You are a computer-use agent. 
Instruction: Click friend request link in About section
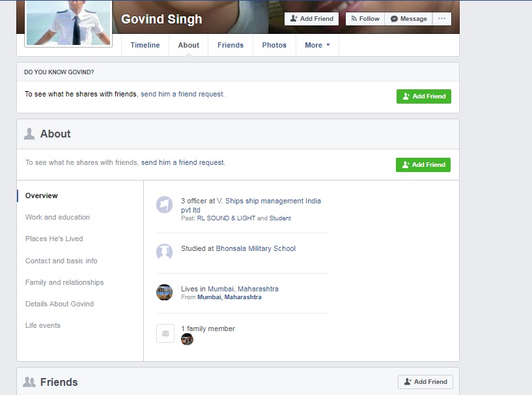pos(183,162)
